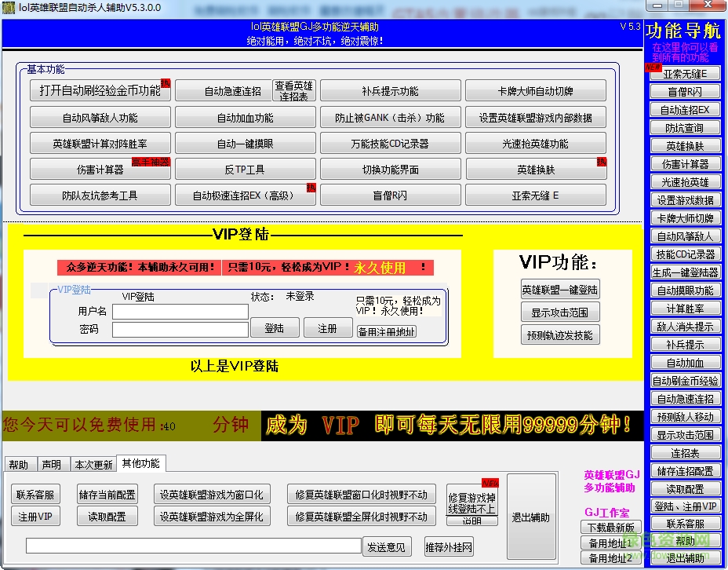Open the 本次更新 tab

pos(93,465)
